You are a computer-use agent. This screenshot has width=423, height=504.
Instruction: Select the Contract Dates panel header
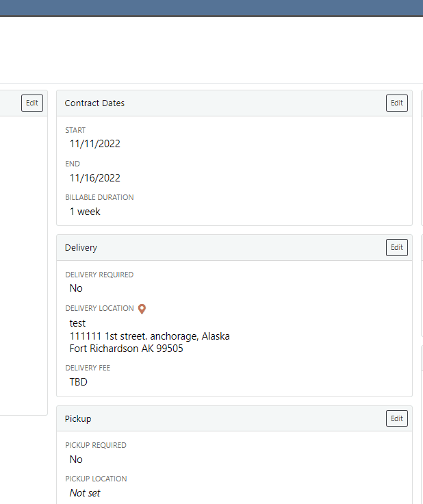tap(94, 103)
